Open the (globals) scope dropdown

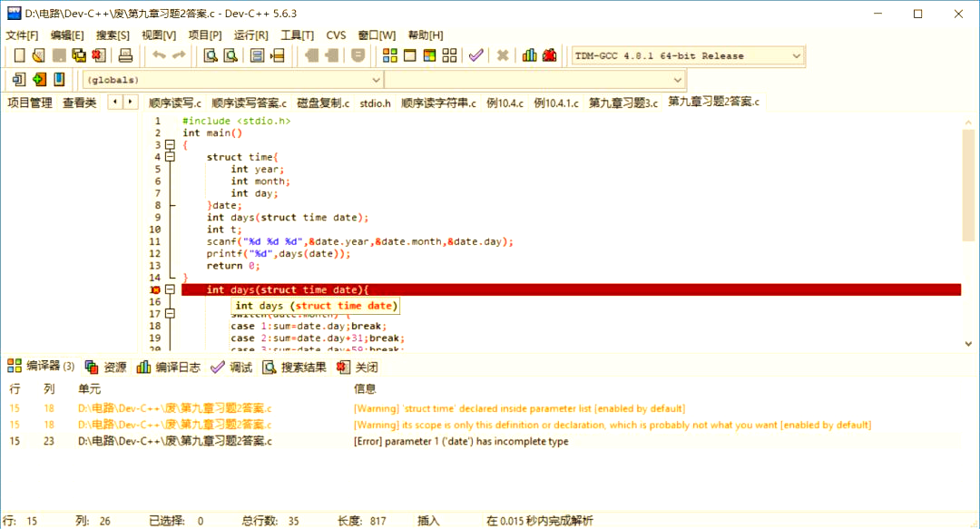[376, 80]
